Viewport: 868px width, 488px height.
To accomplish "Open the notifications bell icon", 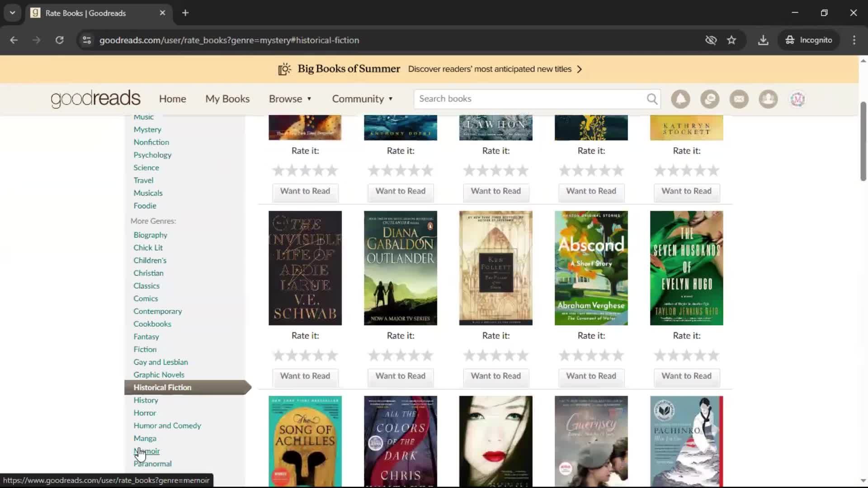I will click(x=680, y=99).
